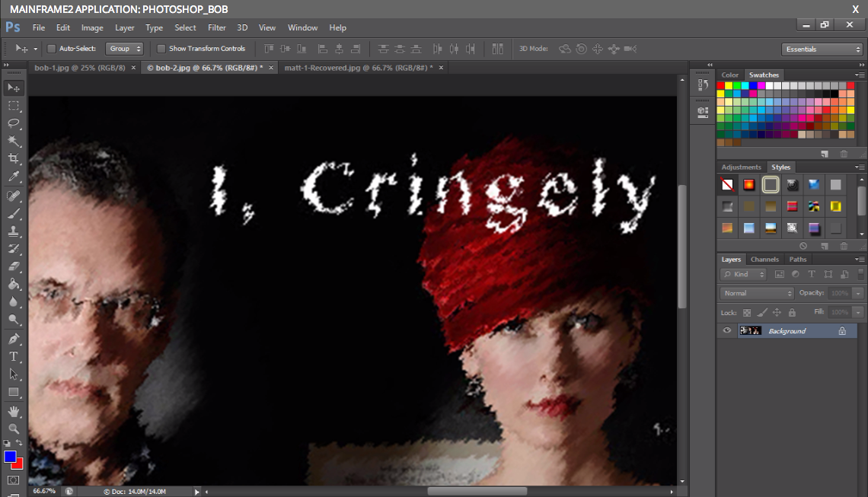Viewport: 868px width, 497px height.
Task: Open the Kind layer filter dropdown
Action: coord(743,274)
